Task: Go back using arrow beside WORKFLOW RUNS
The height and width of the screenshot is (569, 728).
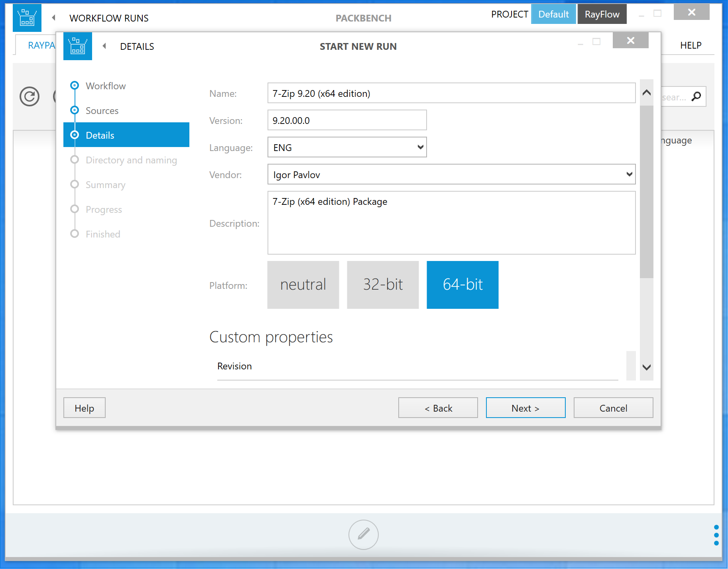Action: tap(54, 18)
